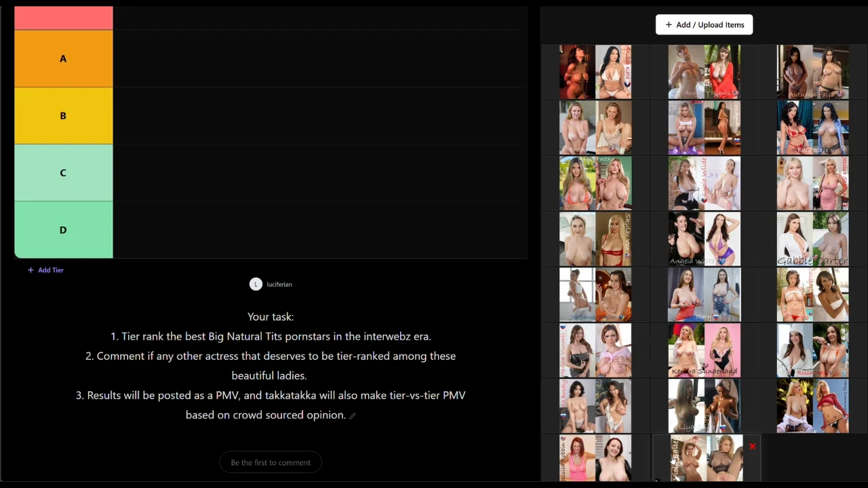Select the item captioned Angela White
This screenshot has height=488, width=868.
click(704, 239)
